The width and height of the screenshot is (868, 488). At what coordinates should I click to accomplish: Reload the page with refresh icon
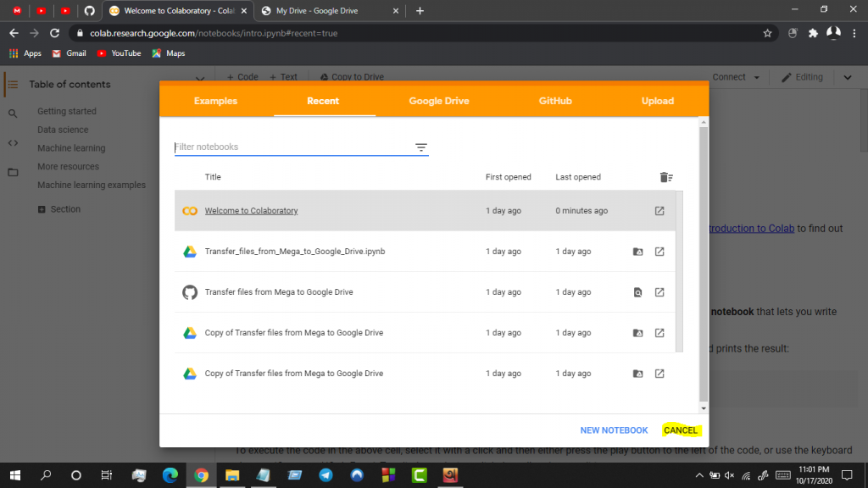point(54,33)
